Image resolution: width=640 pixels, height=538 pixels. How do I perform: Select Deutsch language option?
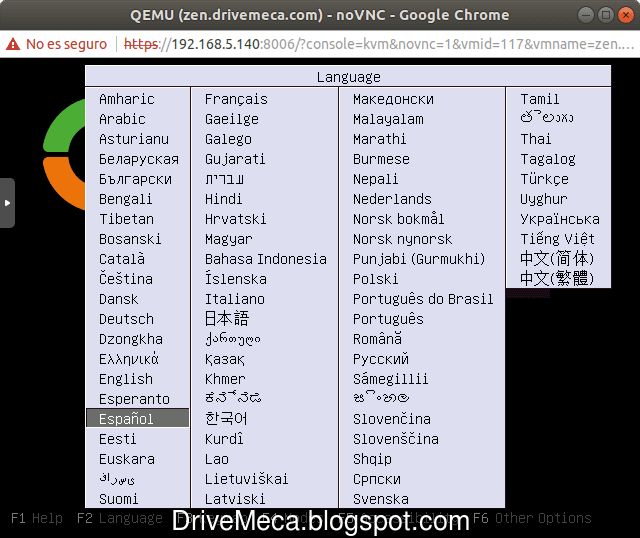point(127,319)
